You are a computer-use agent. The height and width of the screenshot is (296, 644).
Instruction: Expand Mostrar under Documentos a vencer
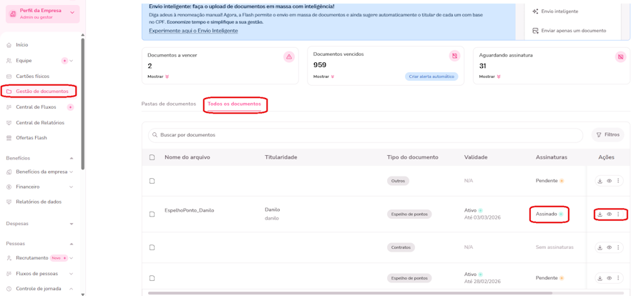158,77
